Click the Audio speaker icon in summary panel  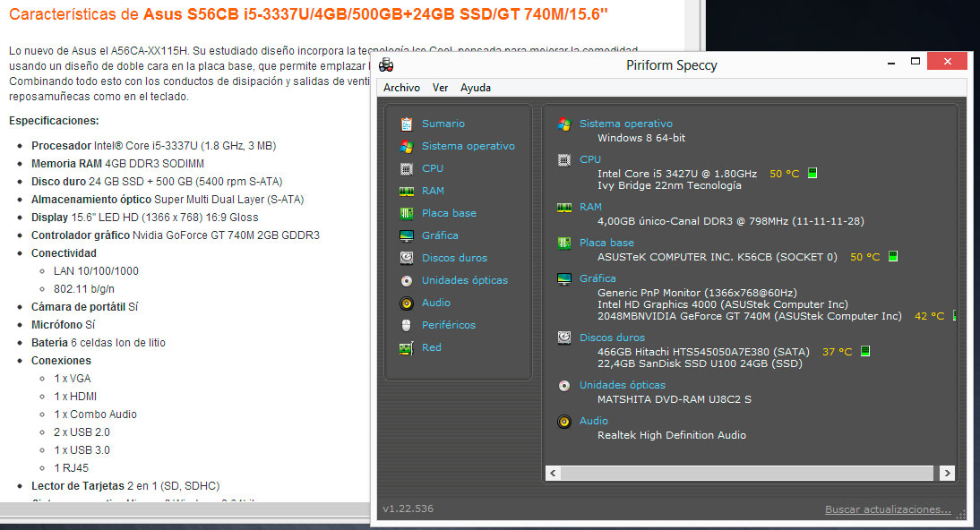[563, 422]
